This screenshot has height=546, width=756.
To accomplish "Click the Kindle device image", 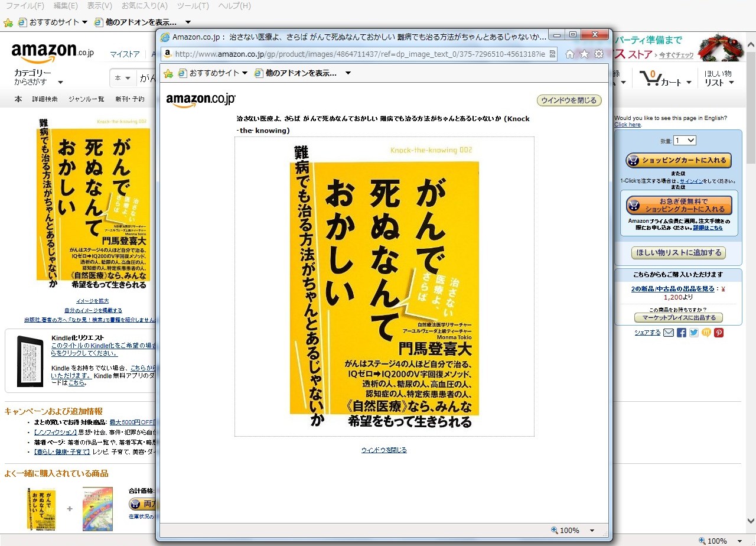I will [x=30, y=361].
